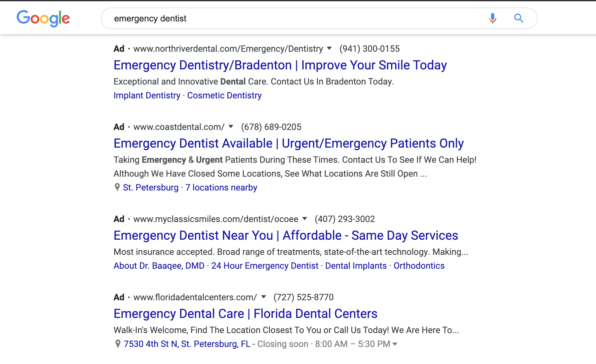Open the Implant Dentistry sitelink
This screenshot has width=596, height=364.
(x=147, y=95)
